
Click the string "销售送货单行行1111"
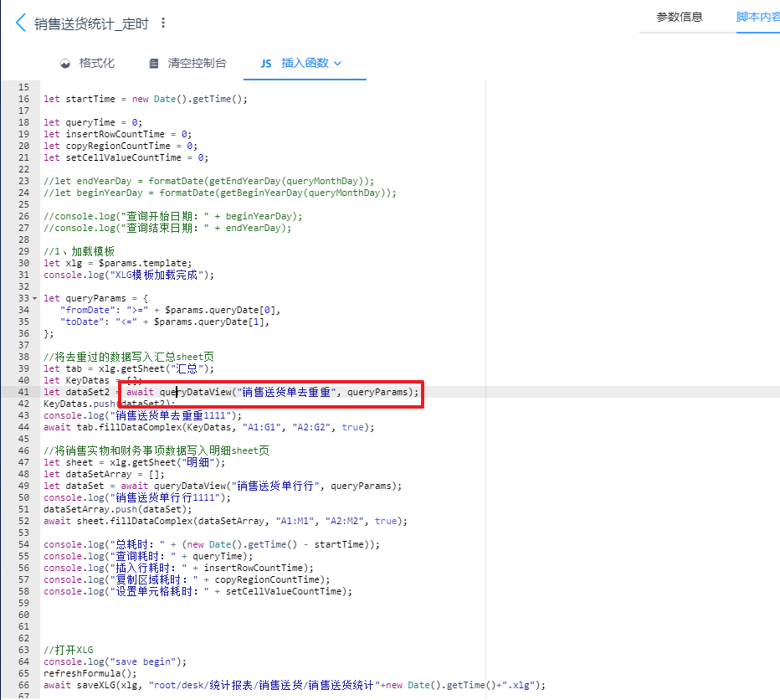(x=165, y=497)
